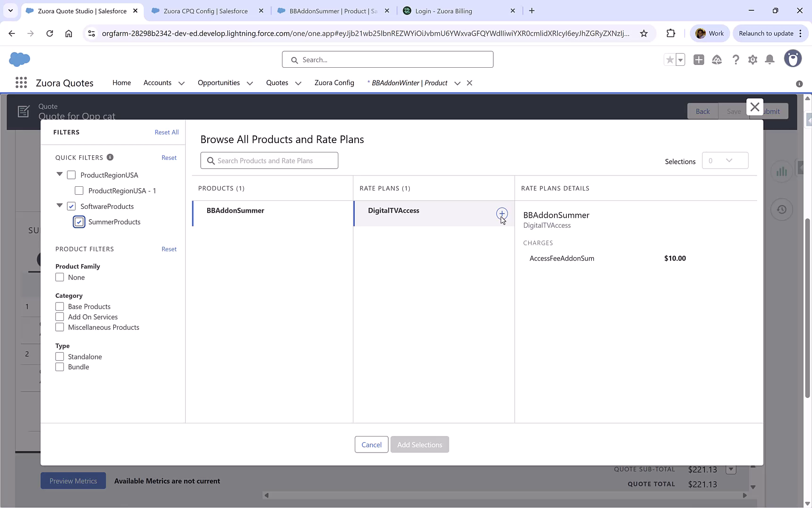Screen dimensions: 812x508
Task: Click the plus icon beside DigitalTVAccess rate plan
Action: pyautogui.click(x=502, y=214)
